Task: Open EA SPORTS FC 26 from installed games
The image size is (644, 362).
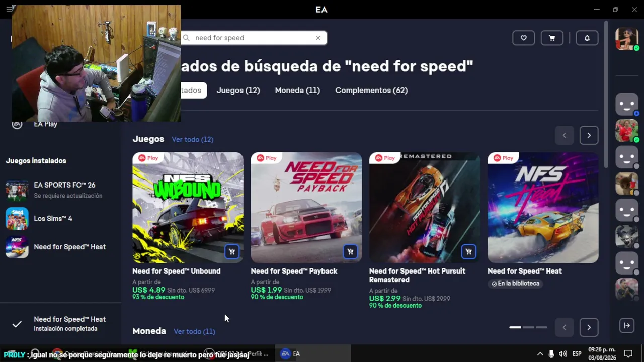Action: [60, 190]
